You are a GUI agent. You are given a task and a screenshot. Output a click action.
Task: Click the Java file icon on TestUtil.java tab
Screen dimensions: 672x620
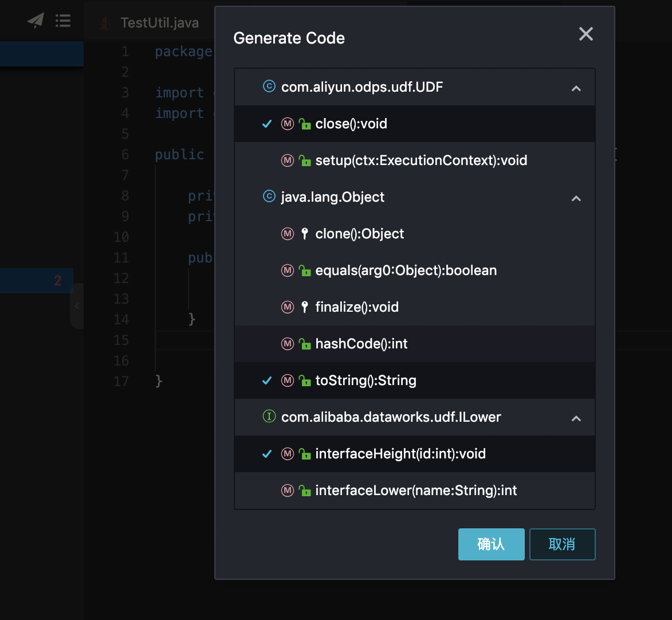click(x=104, y=23)
